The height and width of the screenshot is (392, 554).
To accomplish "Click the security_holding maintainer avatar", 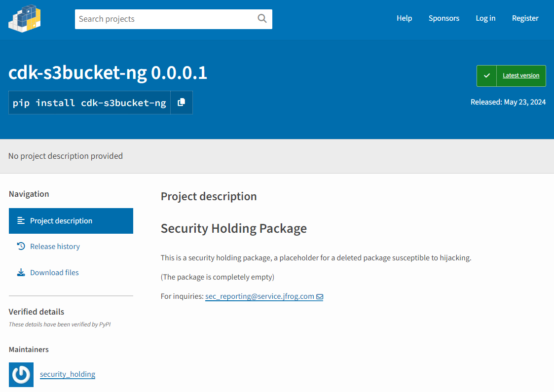I will pos(21,374).
